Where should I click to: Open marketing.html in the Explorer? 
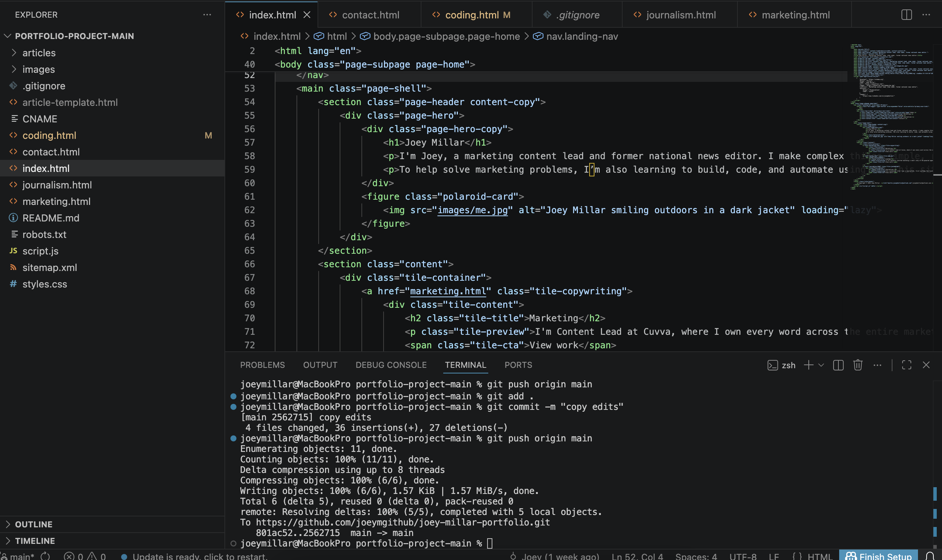[x=113, y=202]
